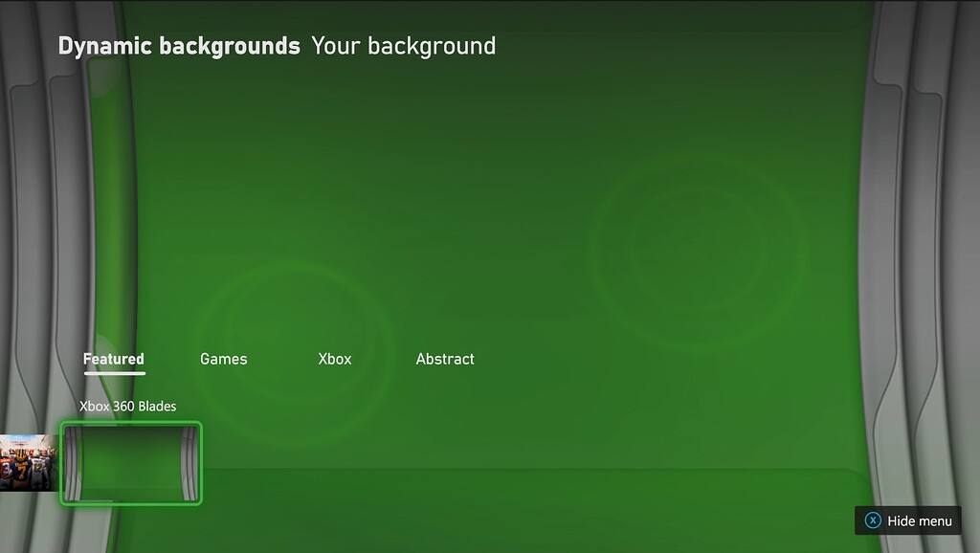Click the blue X button icon near Hide menu
The image size is (980, 553).
coord(873,521)
